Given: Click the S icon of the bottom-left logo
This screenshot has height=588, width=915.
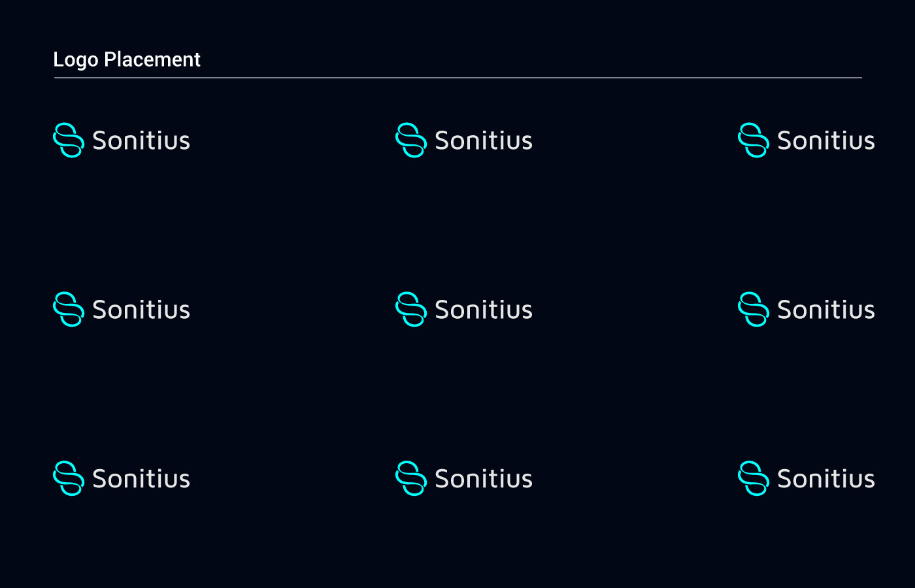Looking at the screenshot, I should click(69, 479).
